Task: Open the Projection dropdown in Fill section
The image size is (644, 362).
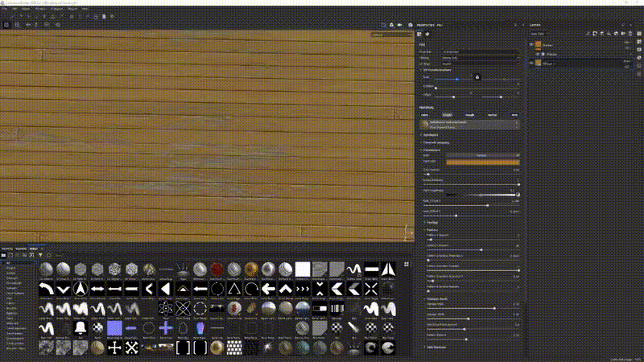Action: coord(481,52)
